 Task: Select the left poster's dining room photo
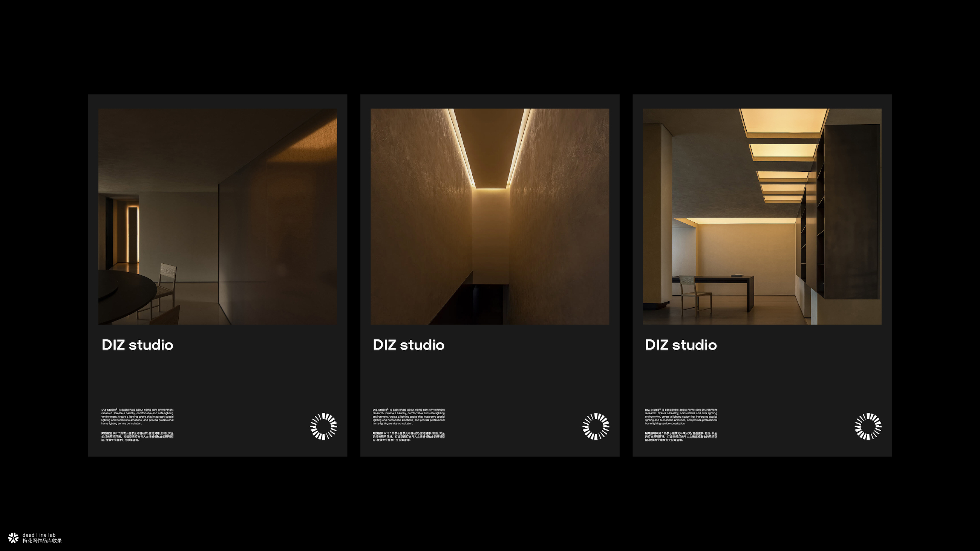coord(217,216)
